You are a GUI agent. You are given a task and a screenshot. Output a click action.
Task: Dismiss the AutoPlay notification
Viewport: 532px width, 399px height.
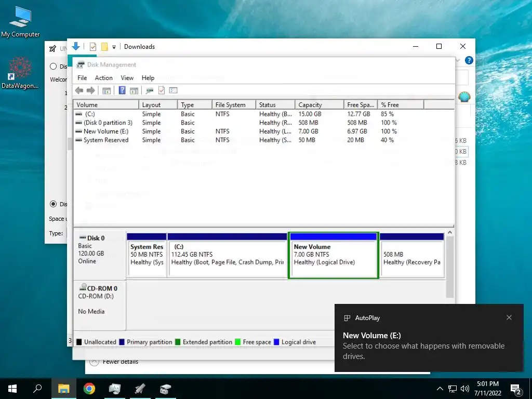click(x=509, y=317)
